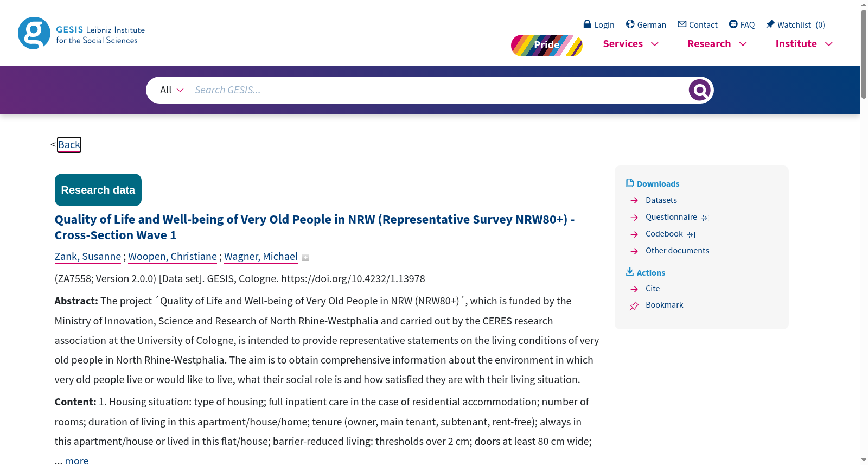Viewport: 868px width, 465px height.
Task: Click the external link icon after Questionnaire
Action: (705, 218)
